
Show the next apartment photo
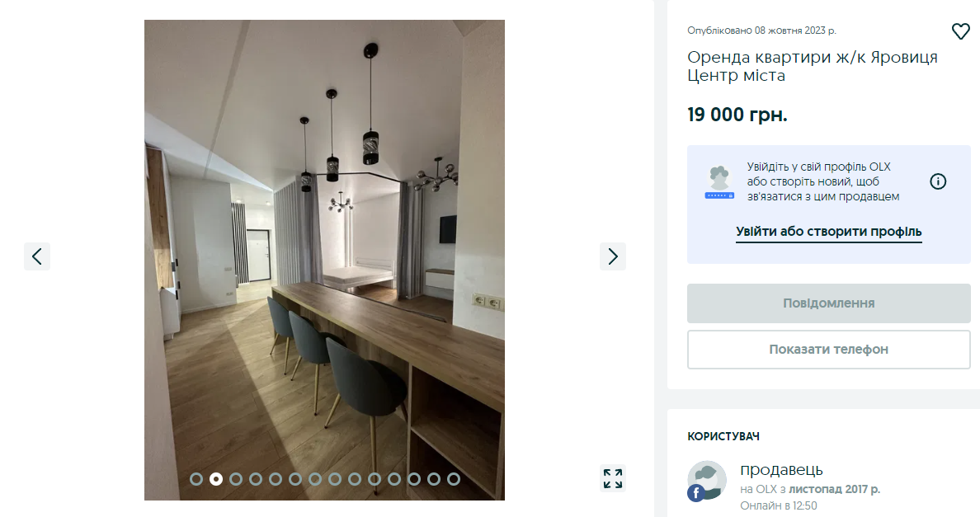[x=612, y=256]
